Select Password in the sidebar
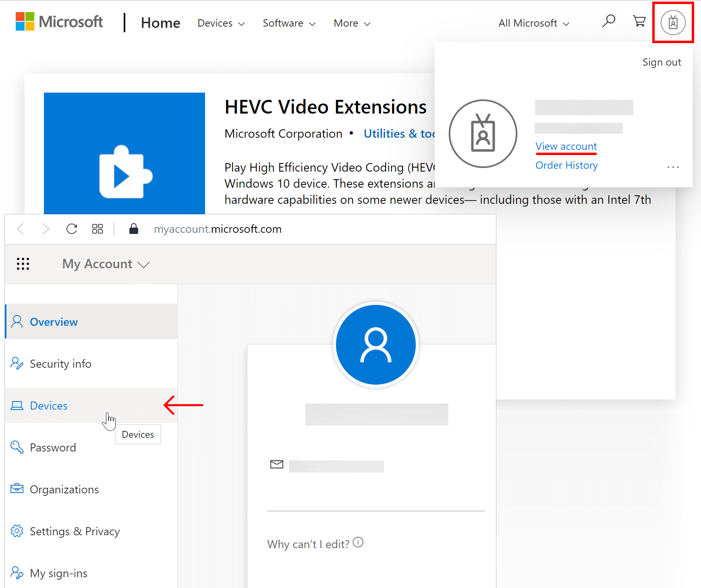Image resolution: width=701 pixels, height=588 pixels. [91, 447]
